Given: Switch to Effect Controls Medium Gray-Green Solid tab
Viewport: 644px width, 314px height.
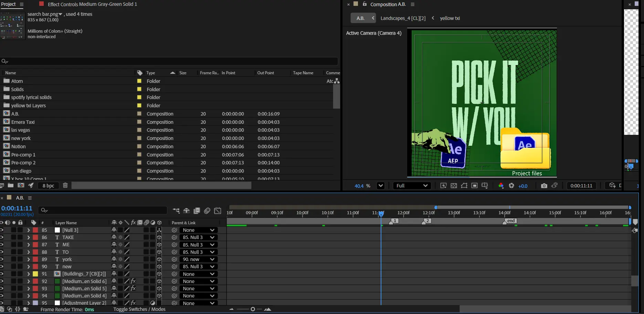Looking at the screenshot, I should point(92,4).
